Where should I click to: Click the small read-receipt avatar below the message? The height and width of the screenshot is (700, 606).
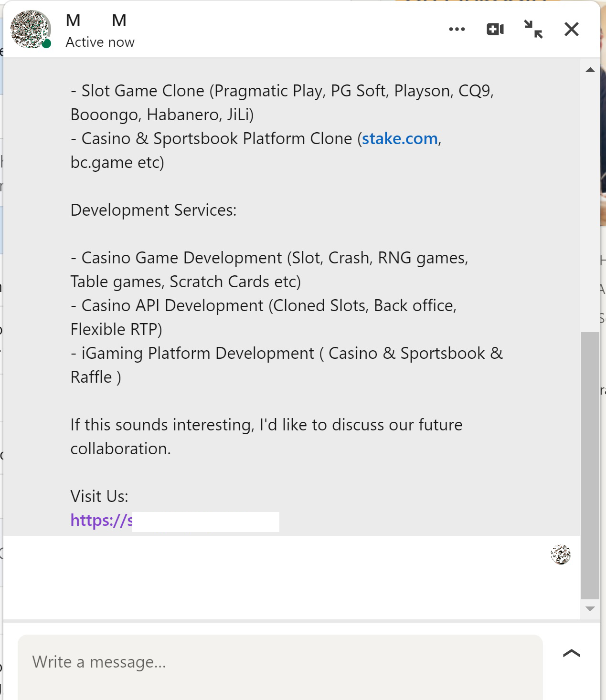click(561, 554)
